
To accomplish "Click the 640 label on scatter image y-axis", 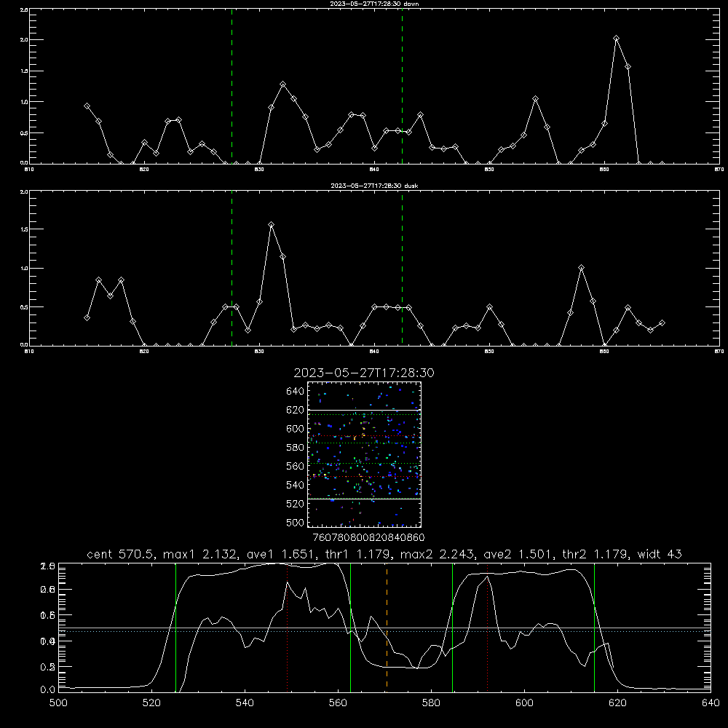I will pyautogui.click(x=296, y=392).
